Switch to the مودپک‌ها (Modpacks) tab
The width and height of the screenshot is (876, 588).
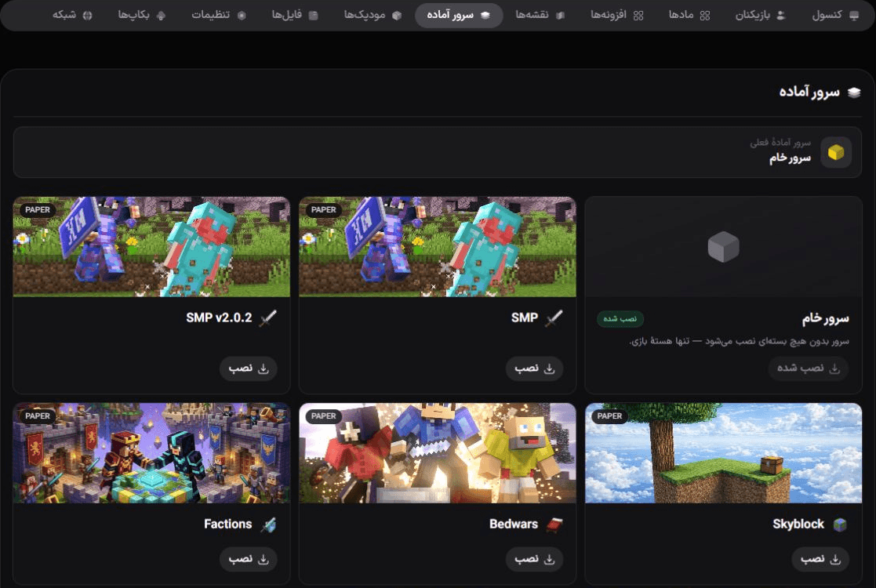tap(373, 15)
